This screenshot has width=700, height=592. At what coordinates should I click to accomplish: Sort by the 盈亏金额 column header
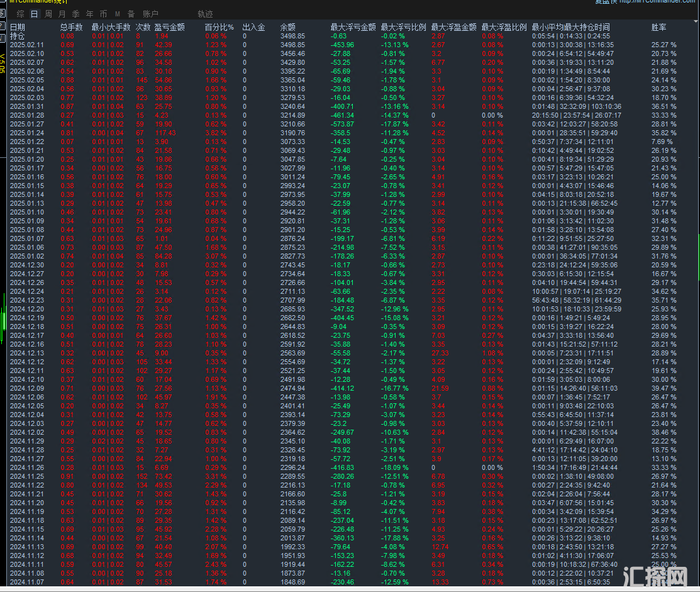(x=170, y=27)
